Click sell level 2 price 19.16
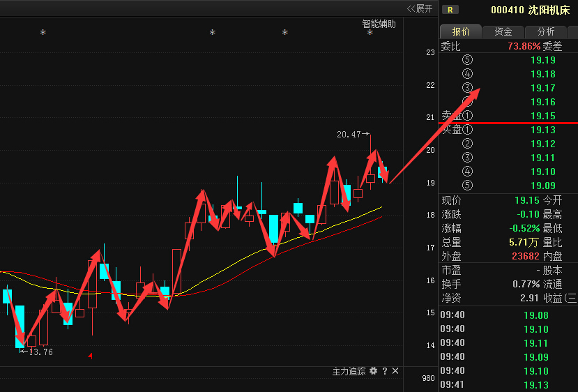Image resolution: width=578 pixels, height=392 pixels. (543, 102)
